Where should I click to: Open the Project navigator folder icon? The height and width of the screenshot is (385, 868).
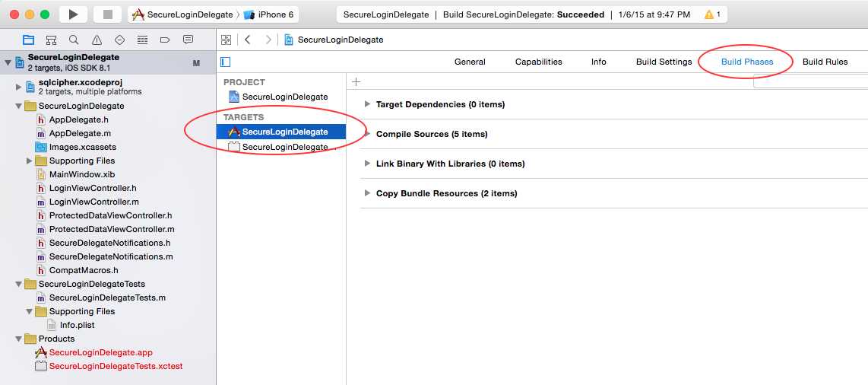click(x=28, y=40)
